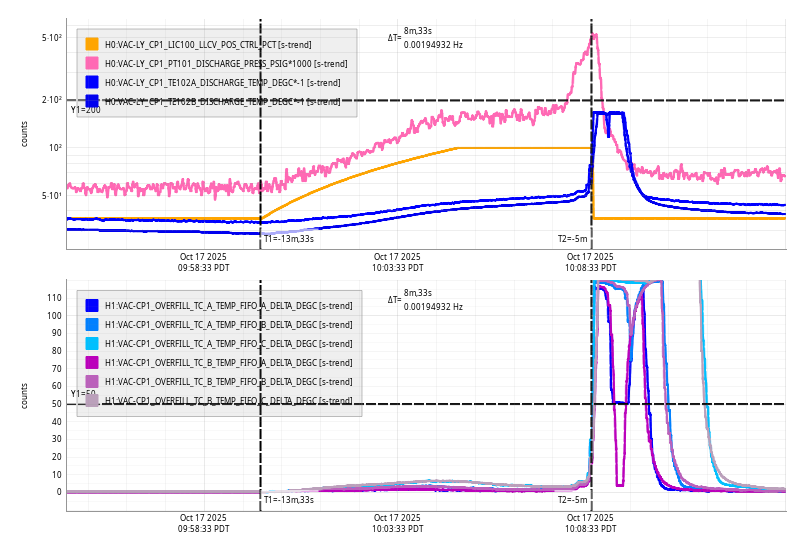Click the pink PT101_DISCHARGE_PRESS legend swatch

[x=92, y=63]
